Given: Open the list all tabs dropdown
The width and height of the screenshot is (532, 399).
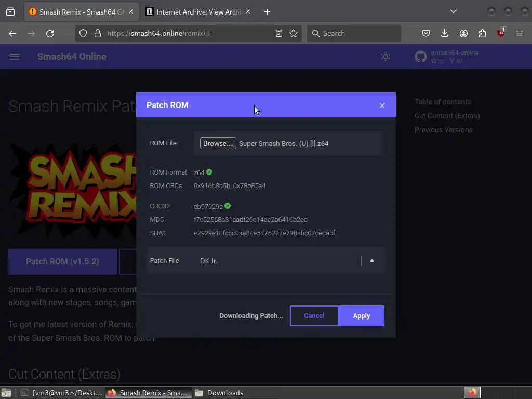Looking at the screenshot, I should click(453, 11).
